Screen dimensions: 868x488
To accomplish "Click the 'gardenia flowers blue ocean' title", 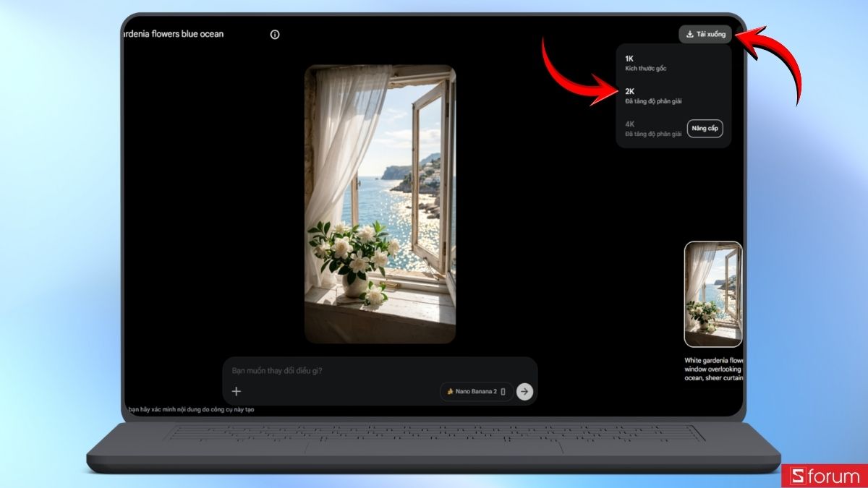I will click(x=175, y=35).
